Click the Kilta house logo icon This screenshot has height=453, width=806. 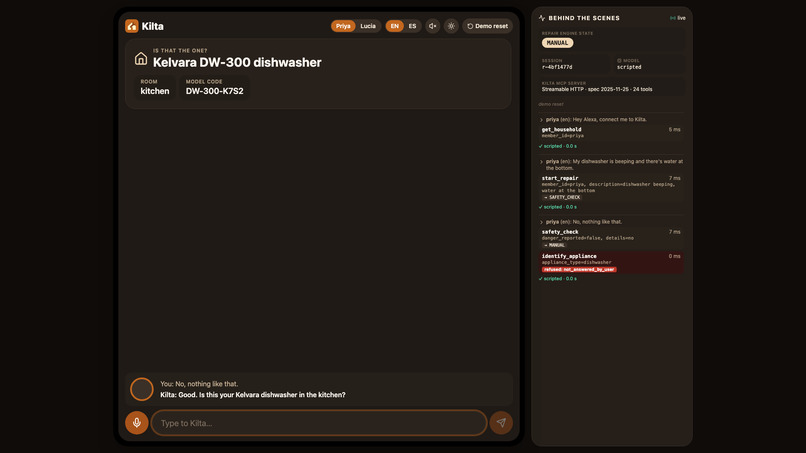coord(132,26)
